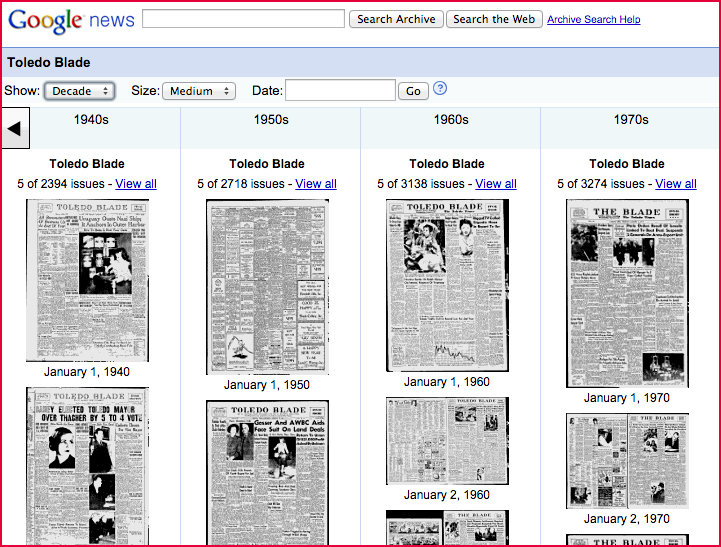This screenshot has width=721, height=547.
Task: Click the Toledo Blade heading under 1940s
Action: coord(87,164)
